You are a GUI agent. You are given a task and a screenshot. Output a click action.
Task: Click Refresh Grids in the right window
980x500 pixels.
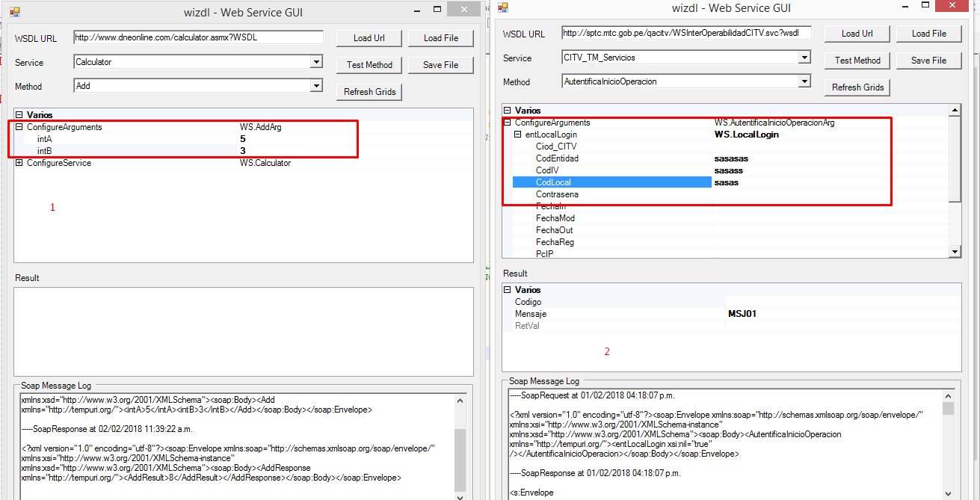click(x=857, y=87)
